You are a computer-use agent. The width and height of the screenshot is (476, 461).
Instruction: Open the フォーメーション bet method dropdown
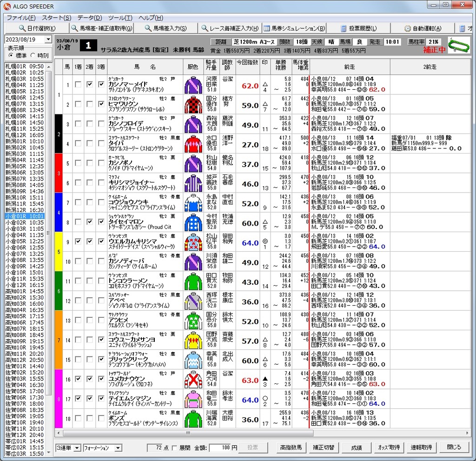tap(118, 448)
